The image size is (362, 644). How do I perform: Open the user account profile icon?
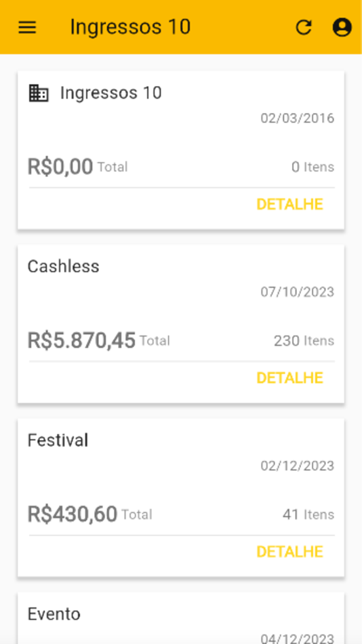tap(342, 28)
